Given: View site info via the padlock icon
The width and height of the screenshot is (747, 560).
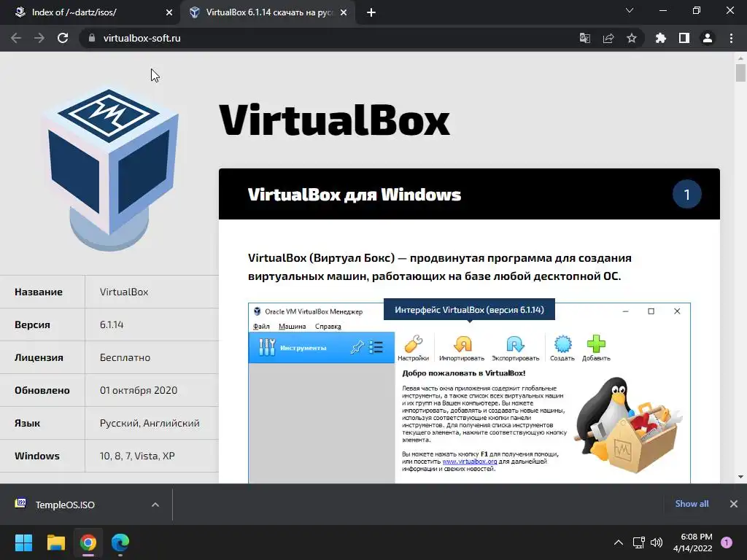Looking at the screenshot, I should click(x=92, y=38).
